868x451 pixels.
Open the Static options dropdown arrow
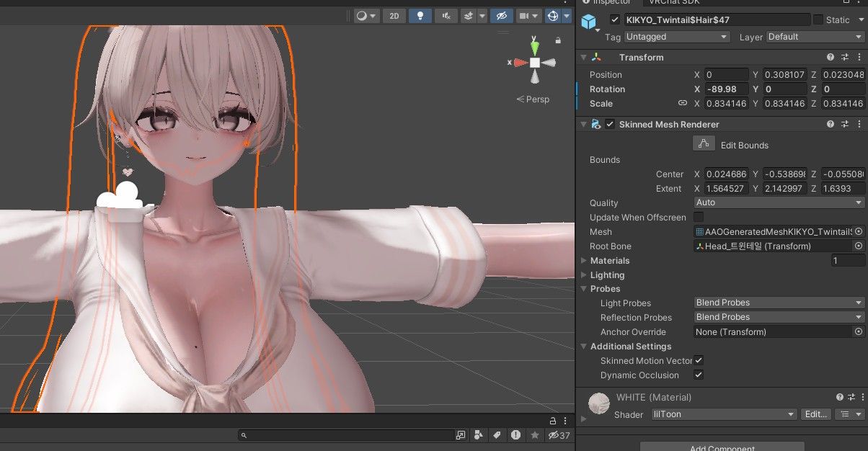point(859,19)
